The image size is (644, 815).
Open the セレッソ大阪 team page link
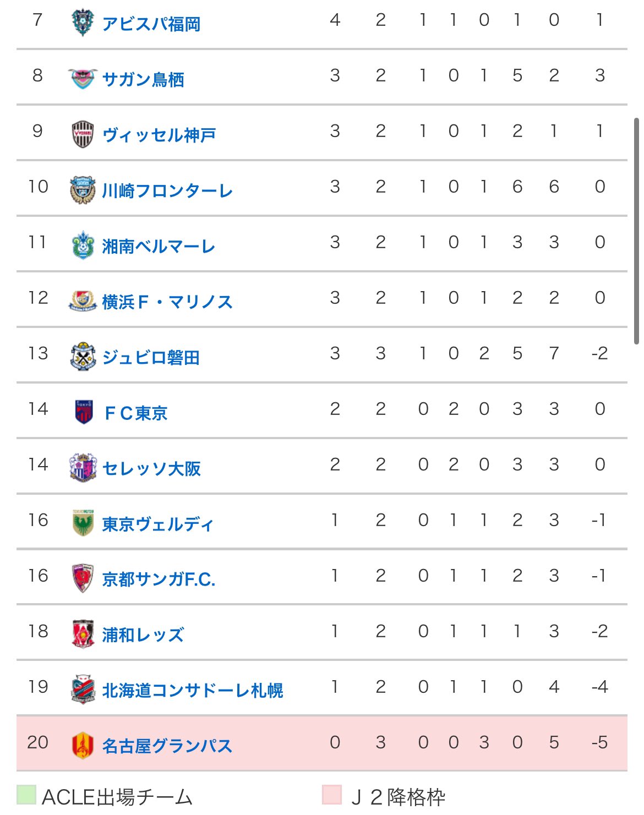click(x=151, y=468)
